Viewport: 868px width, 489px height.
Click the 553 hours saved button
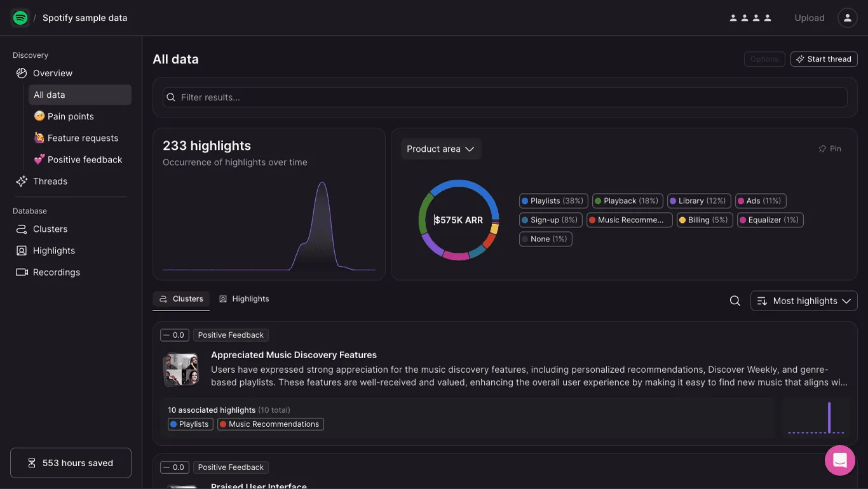[x=71, y=463]
